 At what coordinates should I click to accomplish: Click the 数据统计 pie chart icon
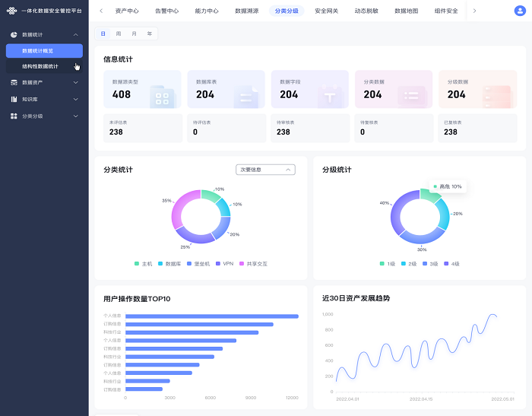[x=14, y=35]
